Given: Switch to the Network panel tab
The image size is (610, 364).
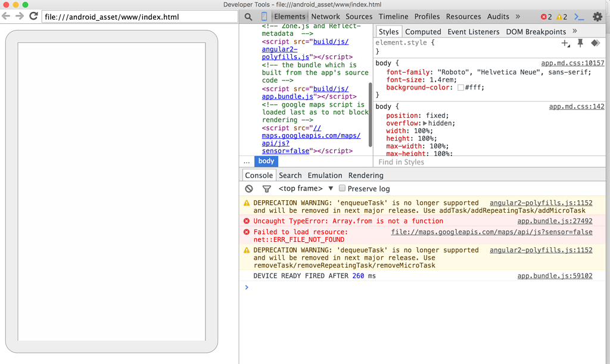Looking at the screenshot, I should click(325, 17).
